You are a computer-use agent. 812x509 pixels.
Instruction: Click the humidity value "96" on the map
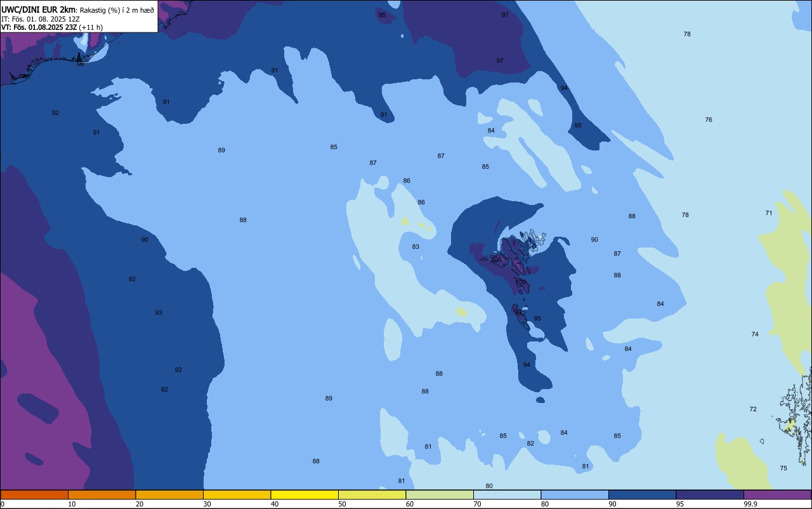(x=81, y=63)
